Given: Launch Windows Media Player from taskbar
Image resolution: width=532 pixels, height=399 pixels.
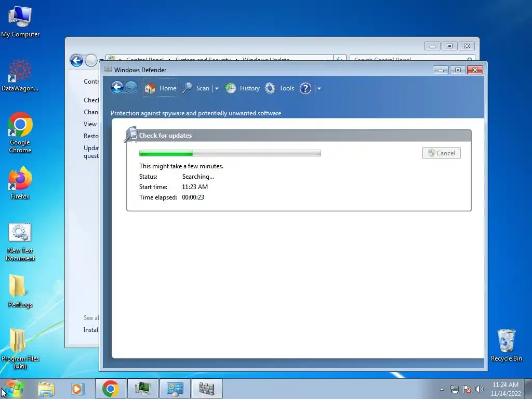Looking at the screenshot, I should coord(77,389).
